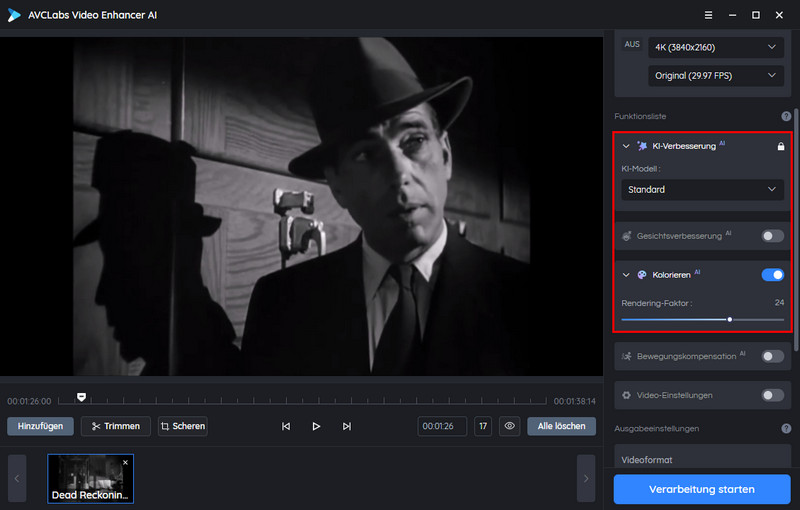Toggle the eye preview button
800x510 pixels.
click(x=509, y=426)
